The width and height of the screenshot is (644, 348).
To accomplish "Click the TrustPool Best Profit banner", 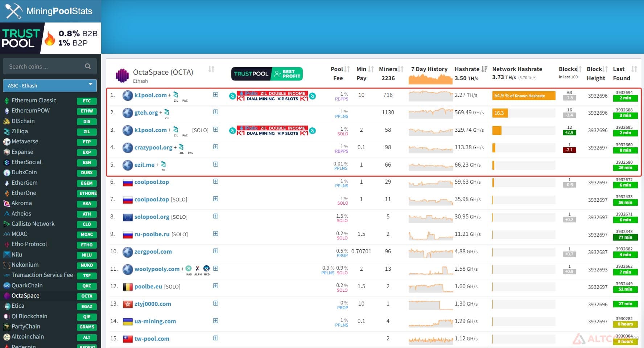I will [267, 74].
